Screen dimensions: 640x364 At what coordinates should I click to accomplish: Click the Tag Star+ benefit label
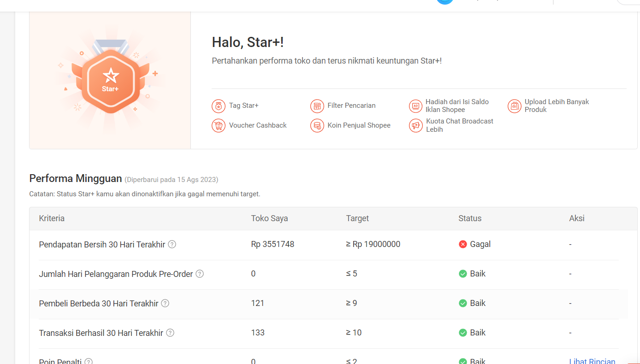pyautogui.click(x=244, y=106)
